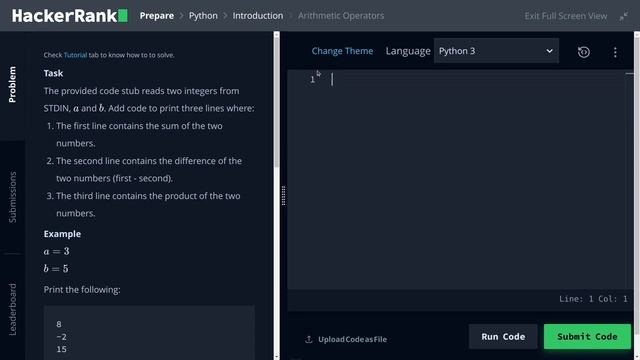
Task: Switch to the Problem tab
Action: coord(12,84)
